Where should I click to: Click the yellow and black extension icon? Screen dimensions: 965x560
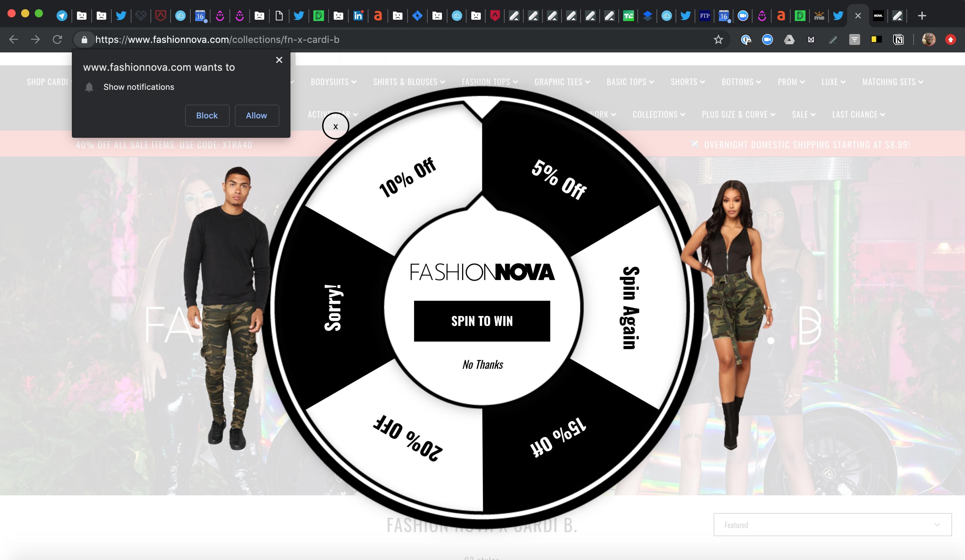(x=876, y=39)
